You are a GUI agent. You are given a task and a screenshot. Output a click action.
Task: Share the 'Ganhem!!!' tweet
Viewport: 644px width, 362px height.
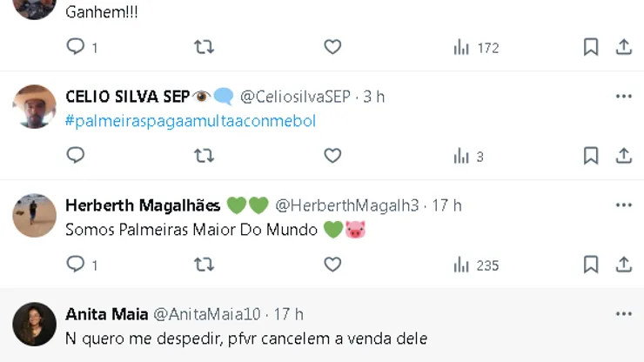[x=624, y=47]
